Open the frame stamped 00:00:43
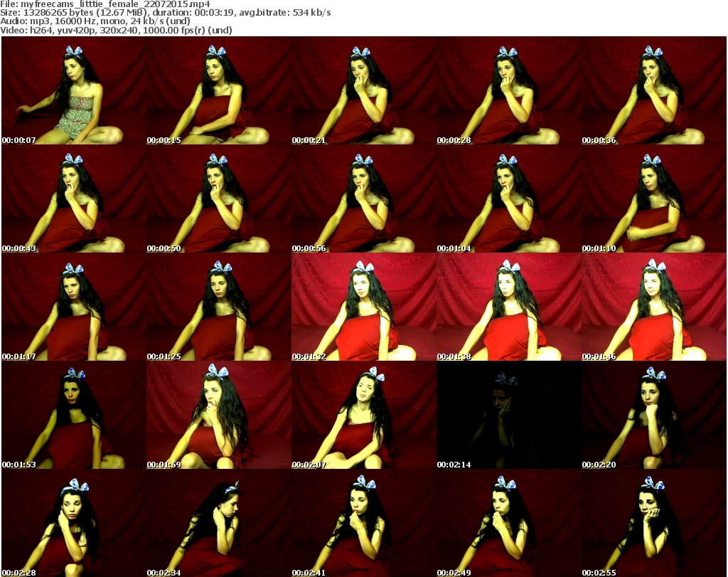This screenshot has height=577, width=728. (x=74, y=198)
